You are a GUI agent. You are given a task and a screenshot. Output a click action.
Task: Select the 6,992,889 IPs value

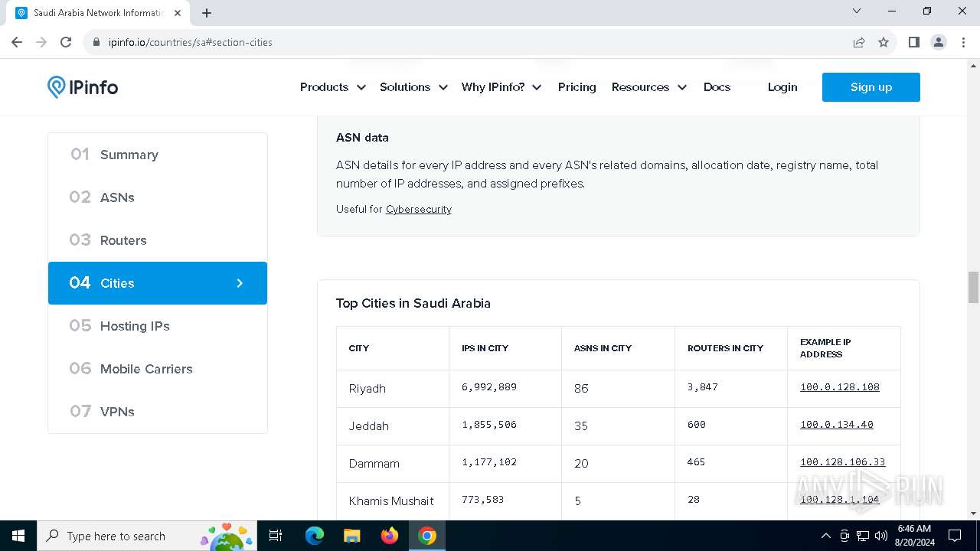[x=489, y=387]
